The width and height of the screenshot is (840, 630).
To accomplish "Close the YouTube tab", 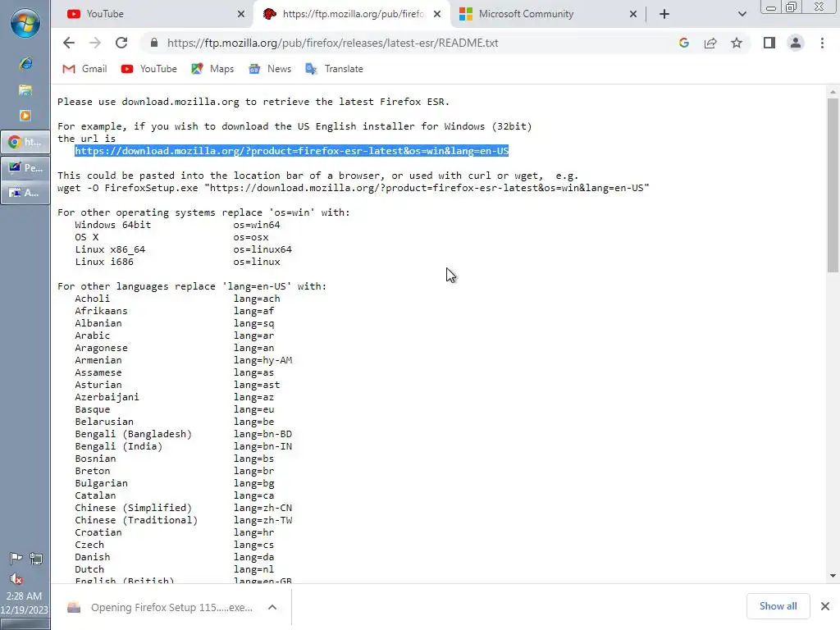I will [x=241, y=15].
